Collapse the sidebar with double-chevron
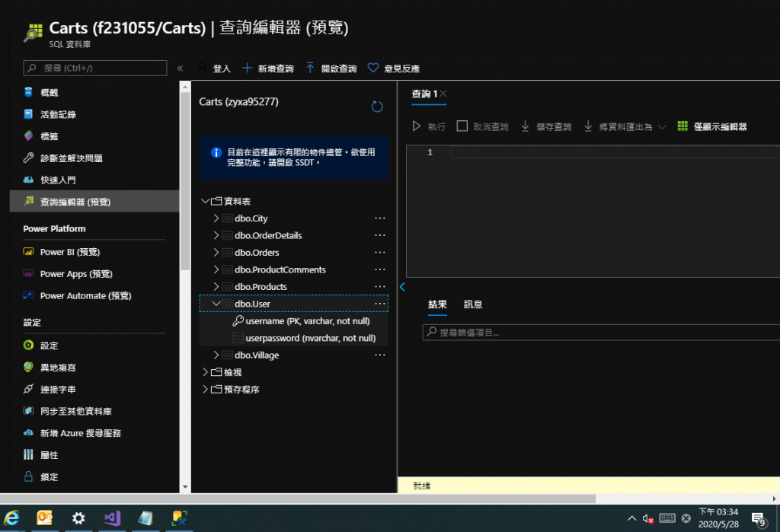 (180, 68)
